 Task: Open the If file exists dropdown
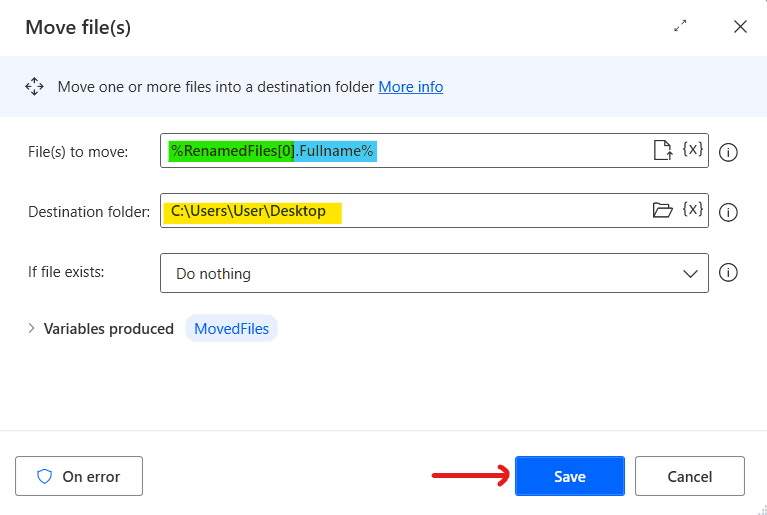[x=434, y=273]
